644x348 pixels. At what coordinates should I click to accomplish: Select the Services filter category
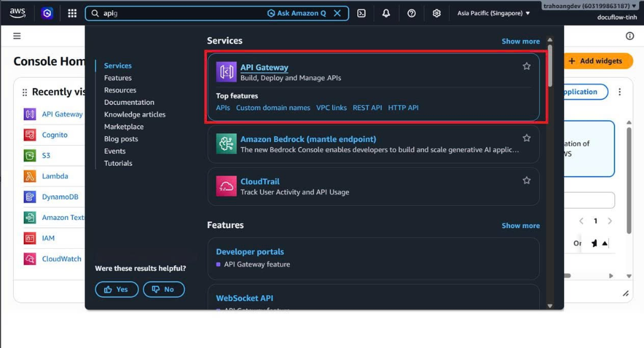click(x=118, y=66)
